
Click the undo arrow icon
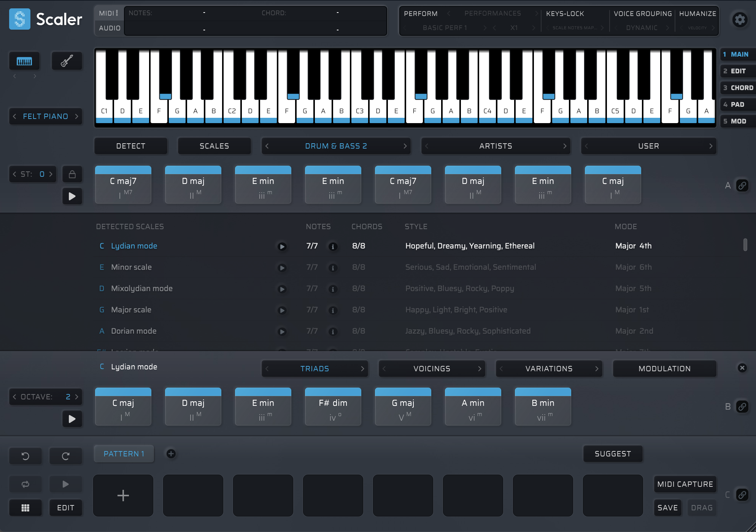25,456
